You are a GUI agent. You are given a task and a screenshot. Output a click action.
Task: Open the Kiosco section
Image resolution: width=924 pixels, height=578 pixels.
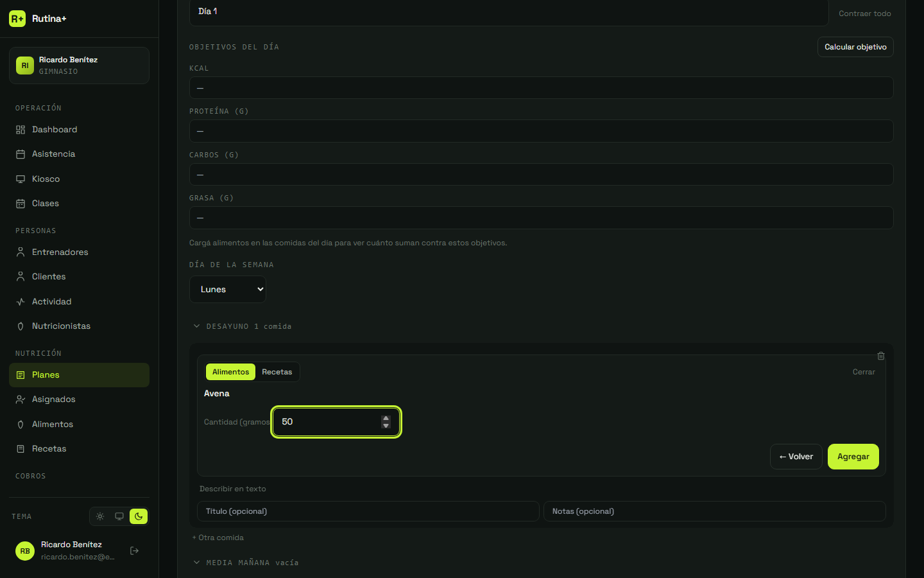[x=79, y=179]
